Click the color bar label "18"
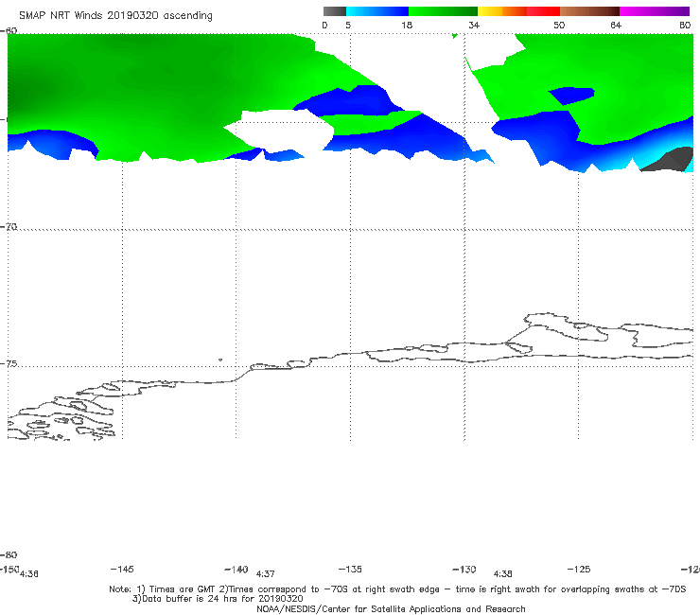700x615 pixels. click(407, 26)
